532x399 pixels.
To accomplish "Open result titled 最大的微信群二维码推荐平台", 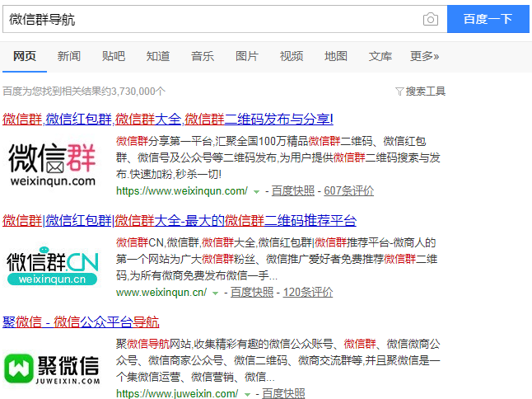I will pos(180,220).
